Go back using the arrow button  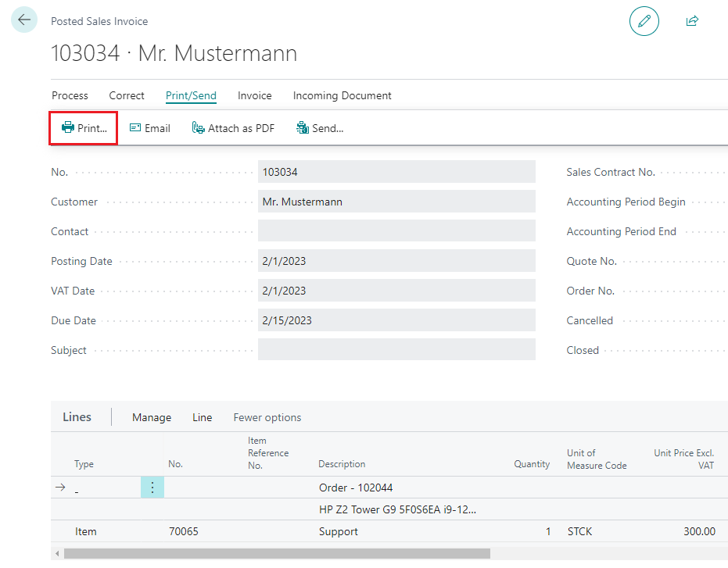pyautogui.click(x=24, y=20)
